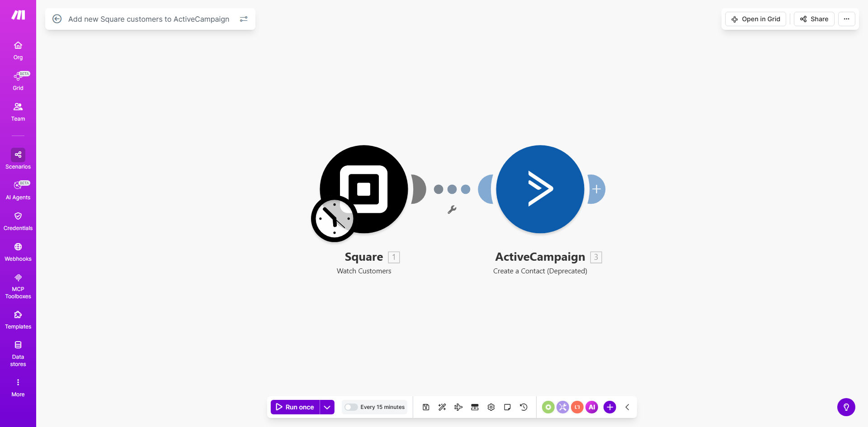Screen dimensions: 868x427
Task: Open Credentials page
Action: tap(18, 221)
